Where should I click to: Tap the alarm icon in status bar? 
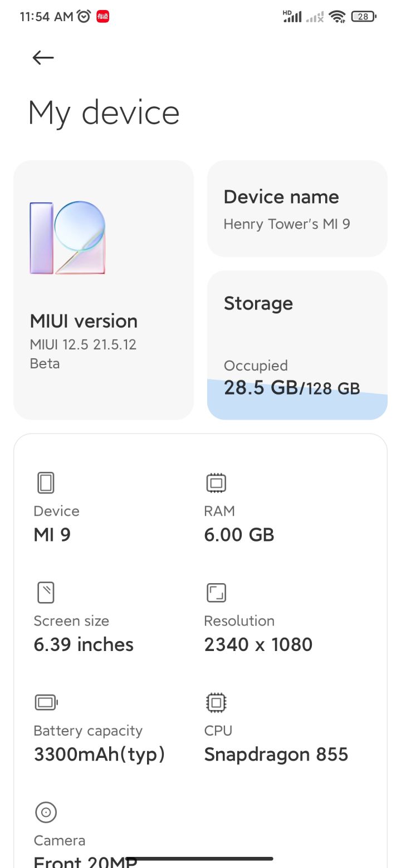[x=84, y=17]
